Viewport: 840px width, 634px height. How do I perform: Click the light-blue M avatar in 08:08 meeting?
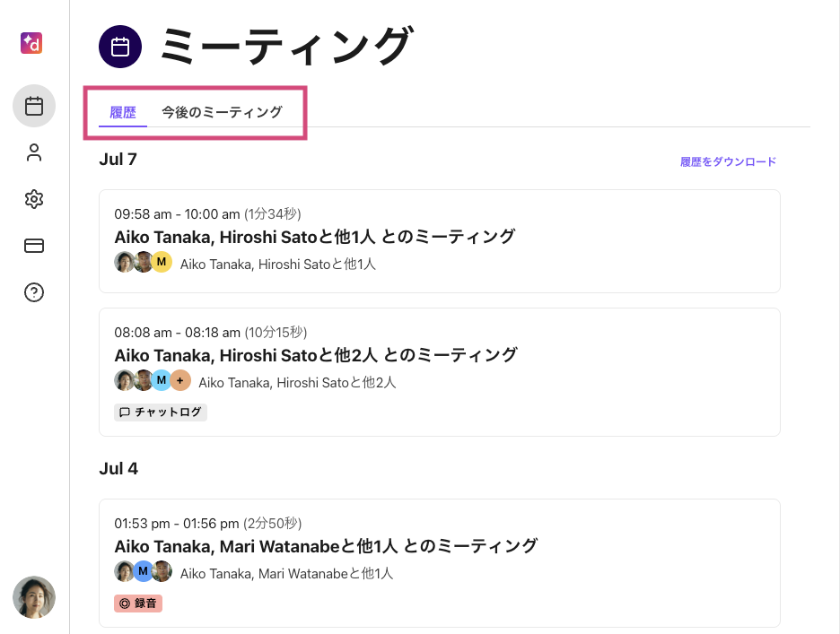[x=162, y=380]
